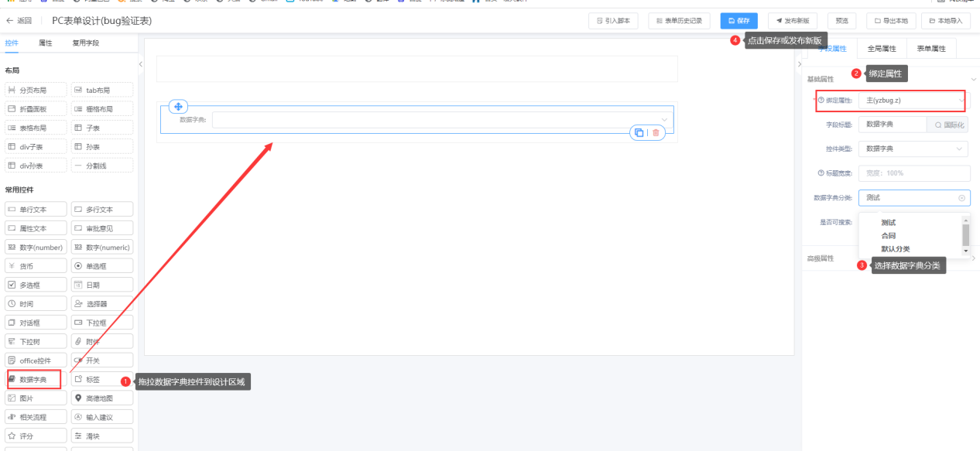Clear the 数据字典分类 input value
This screenshot has width=980, height=451.
(x=962, y=198)
